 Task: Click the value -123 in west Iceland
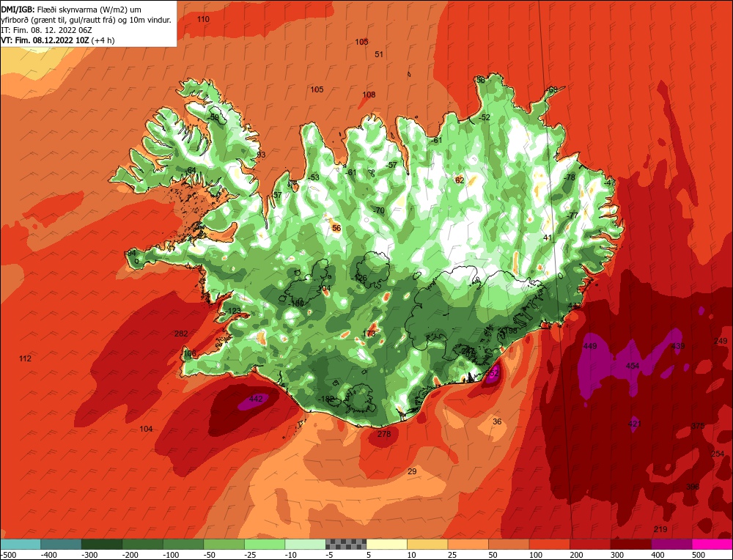(x=233, y=311)
